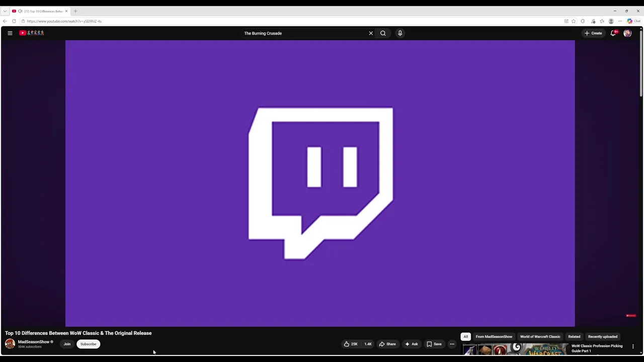Join the MadSeasonShow channel membership
This screenshot has width=644, height=362.
click(x=67, y=344)
